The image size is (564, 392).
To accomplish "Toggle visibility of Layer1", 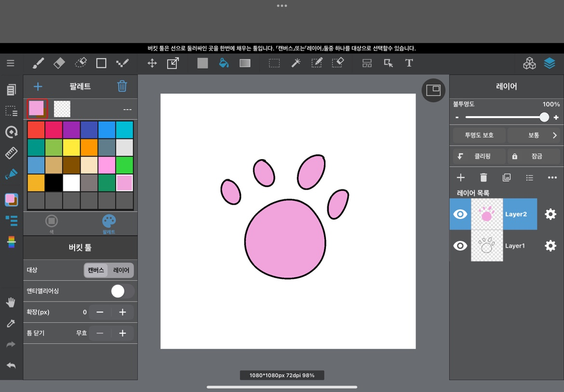I will click(x=460, y=246).
